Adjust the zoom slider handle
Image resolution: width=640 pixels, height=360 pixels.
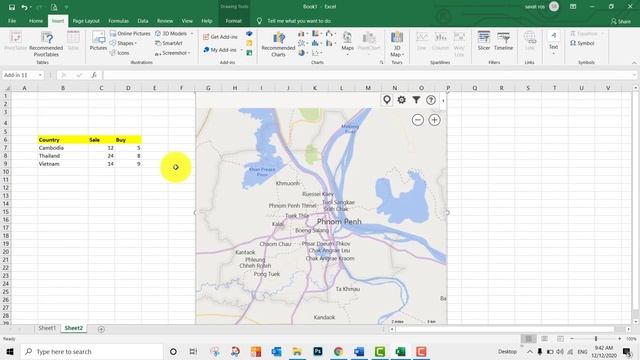tap(596, 339)
